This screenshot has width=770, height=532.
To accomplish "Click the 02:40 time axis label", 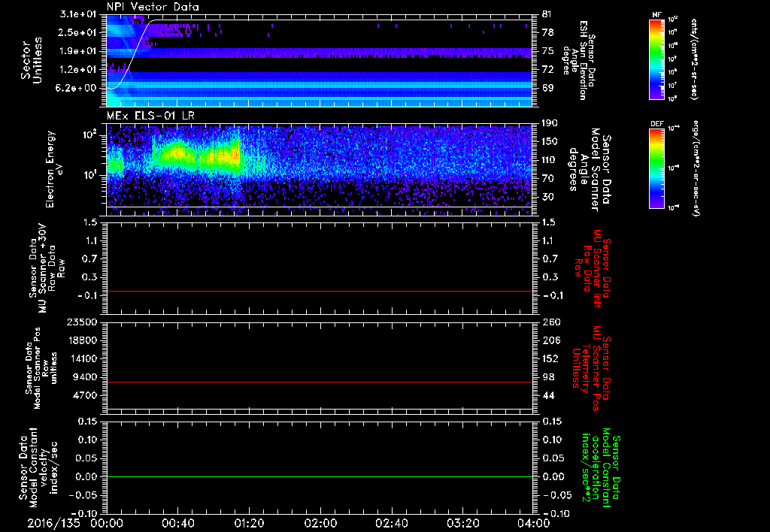I will pos(391,523).
